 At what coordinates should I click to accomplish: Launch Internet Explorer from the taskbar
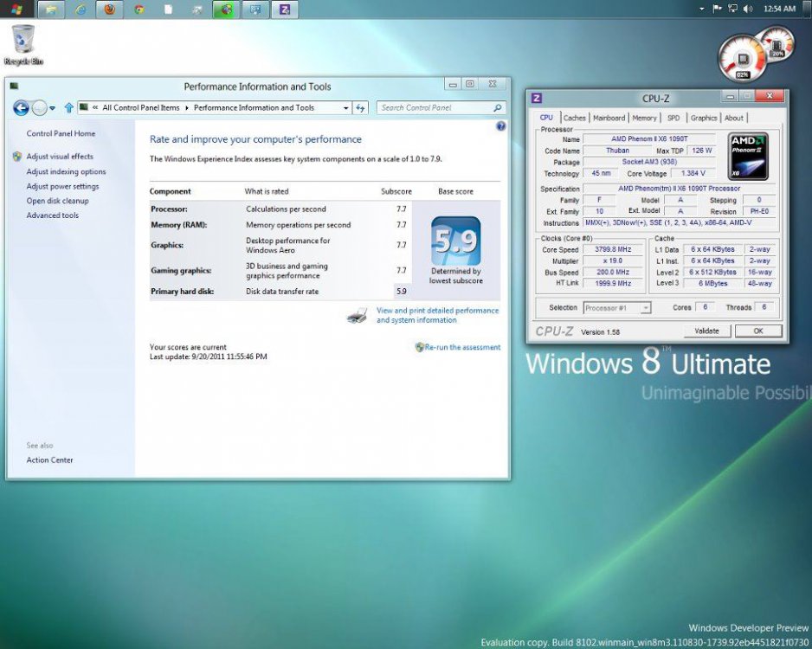coord(81,10)
